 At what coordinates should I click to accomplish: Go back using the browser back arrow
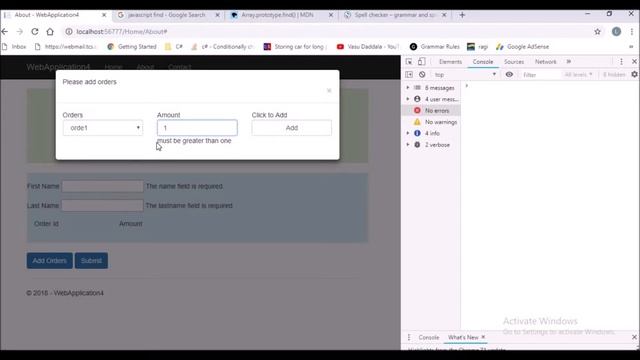click(5, 31)
